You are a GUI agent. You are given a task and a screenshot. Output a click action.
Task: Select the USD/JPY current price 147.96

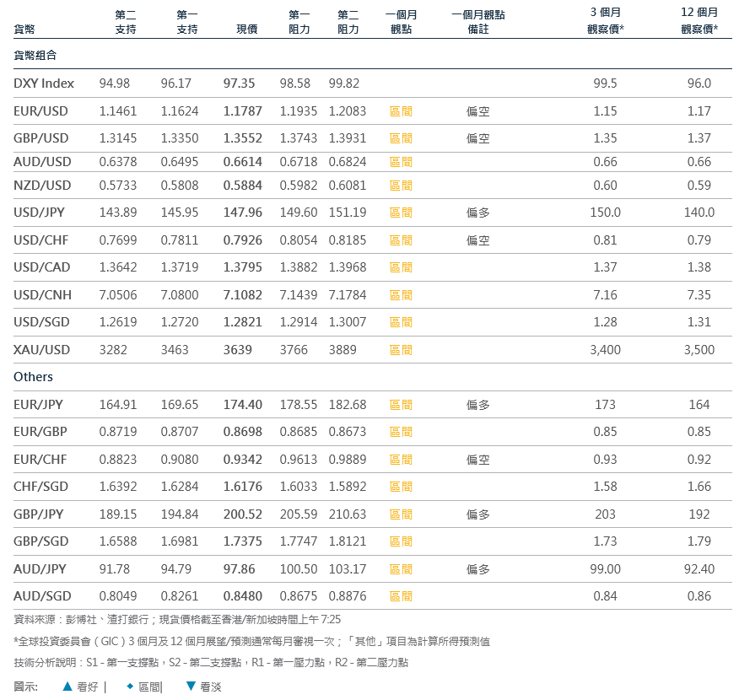(x=242, y=213)
